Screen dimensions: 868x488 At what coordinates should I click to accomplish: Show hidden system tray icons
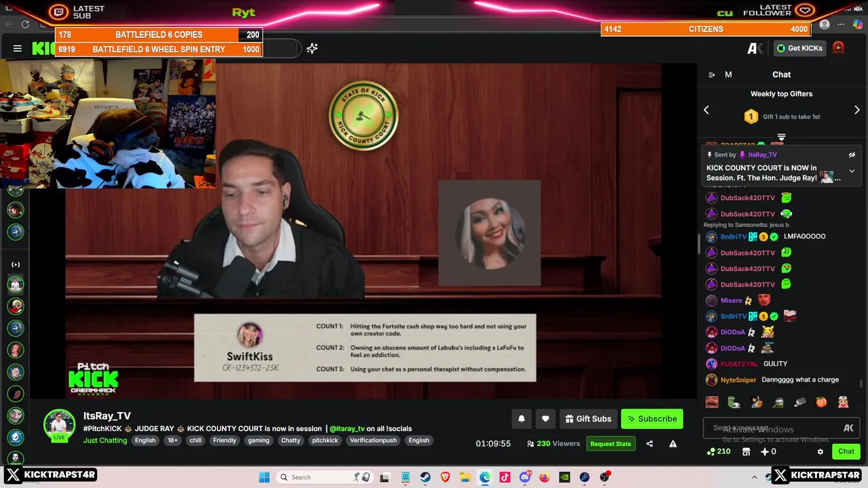[x=754, y=477]
